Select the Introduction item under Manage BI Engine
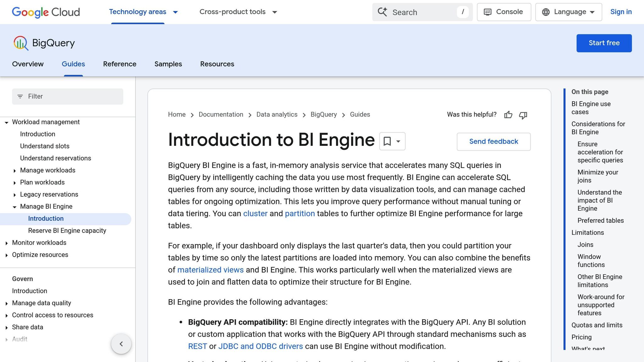The image size is (644, 362). pos(46,218)
